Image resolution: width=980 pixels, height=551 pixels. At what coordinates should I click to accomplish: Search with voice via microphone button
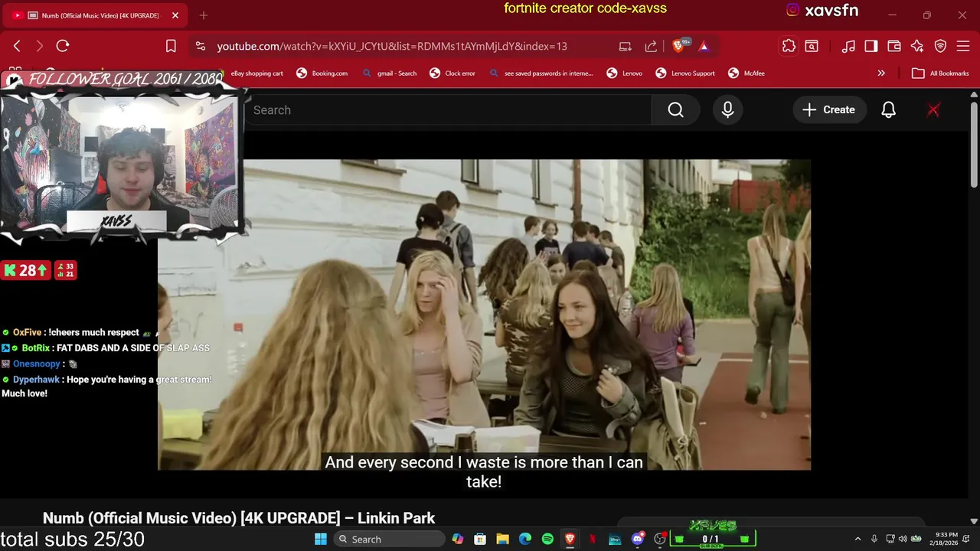pyautogui.click(x=727, y=110)
